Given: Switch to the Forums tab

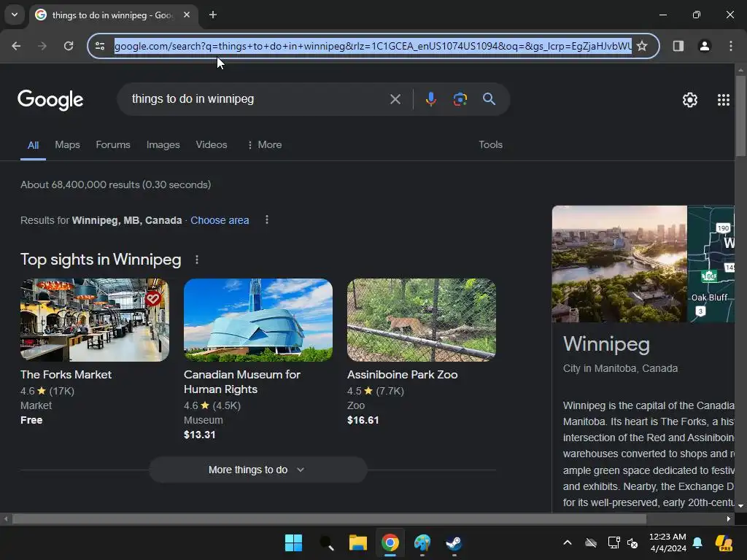Looking at the screenshot, I should pos(113,145).
